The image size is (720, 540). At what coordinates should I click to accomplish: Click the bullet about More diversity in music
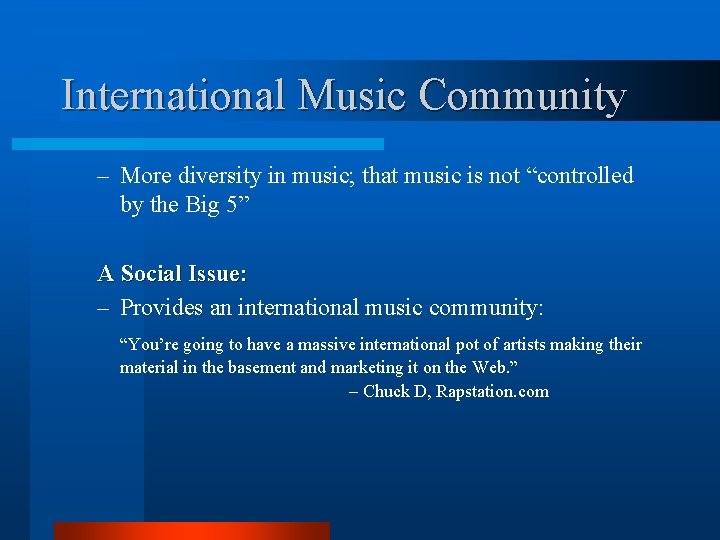click(x=366, y=189)
